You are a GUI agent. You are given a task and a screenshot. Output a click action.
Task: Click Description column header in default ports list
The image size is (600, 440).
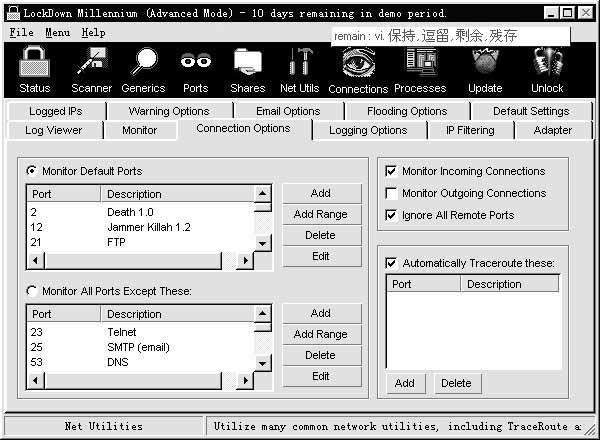tap(178, 194)
